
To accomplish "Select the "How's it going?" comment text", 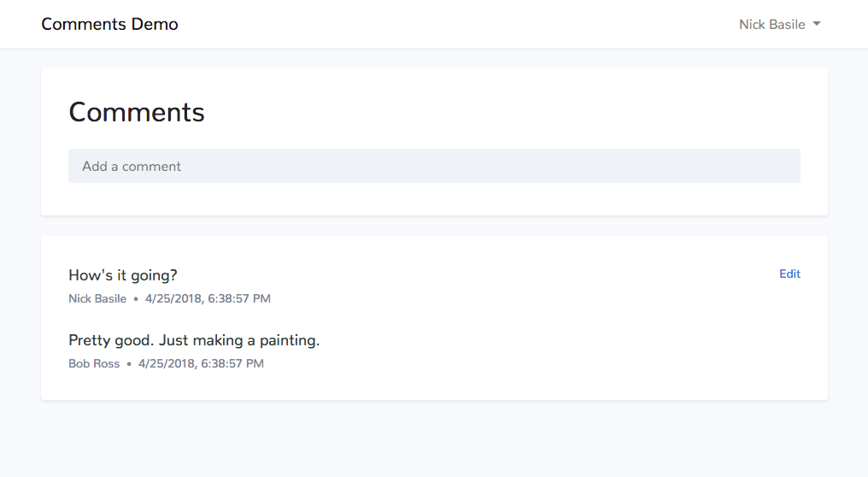I will [x=123, y=275].
